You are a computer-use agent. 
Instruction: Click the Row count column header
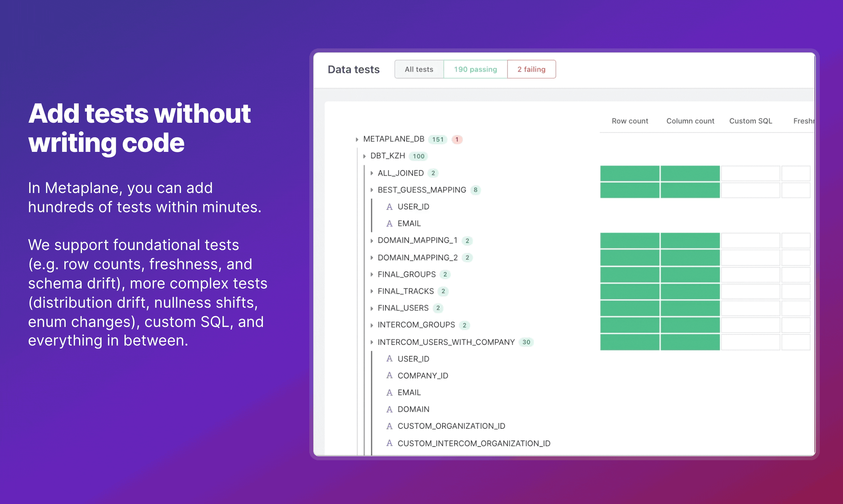pos(630,121)
